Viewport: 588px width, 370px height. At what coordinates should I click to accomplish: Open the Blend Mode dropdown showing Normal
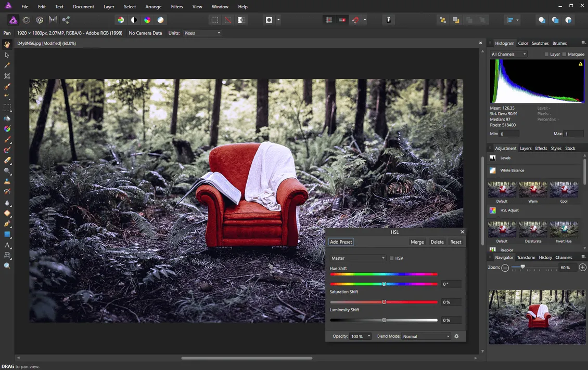coord(426,336)
